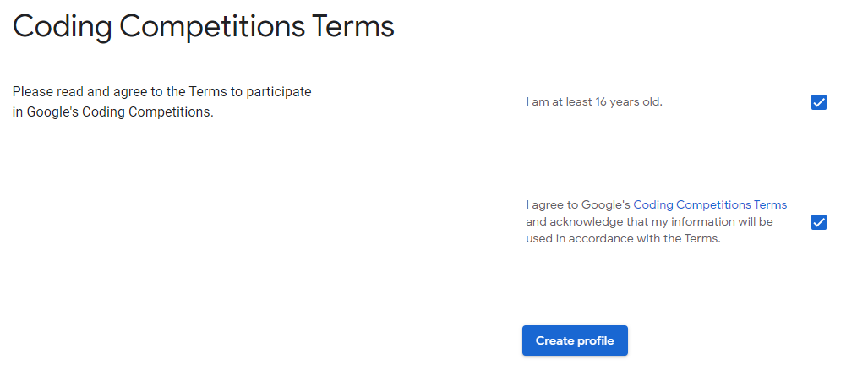Click the 'in Google's Coding Competitions.' text line

(112, 111)
